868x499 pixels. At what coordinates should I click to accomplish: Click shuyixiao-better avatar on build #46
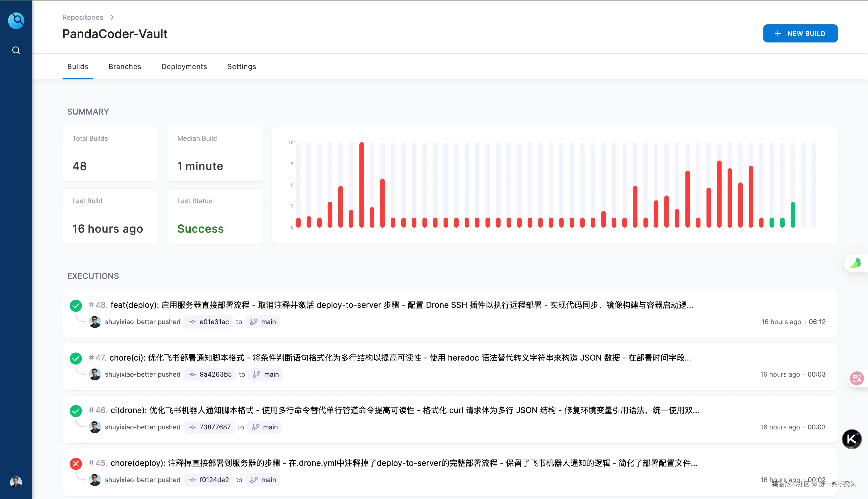(x=95, y=427)
